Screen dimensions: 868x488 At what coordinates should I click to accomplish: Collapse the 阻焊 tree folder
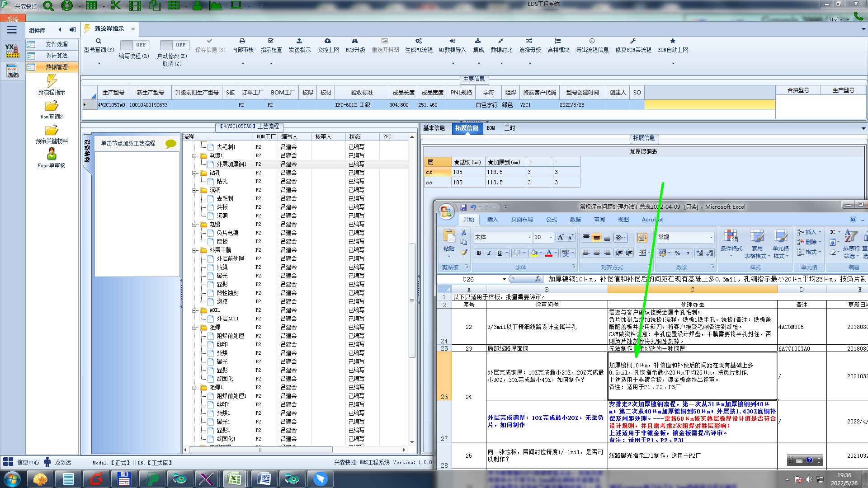pyautogui.click(x=194, y=327)
